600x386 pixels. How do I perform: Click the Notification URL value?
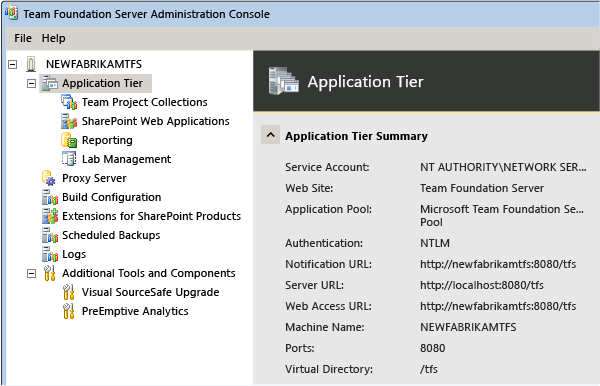click(x=498, y=264)
